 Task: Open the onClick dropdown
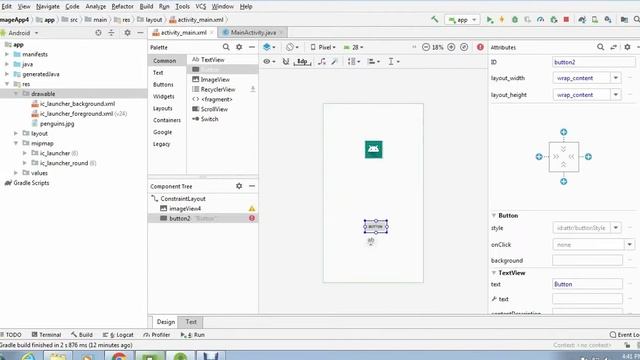point(630,244)
